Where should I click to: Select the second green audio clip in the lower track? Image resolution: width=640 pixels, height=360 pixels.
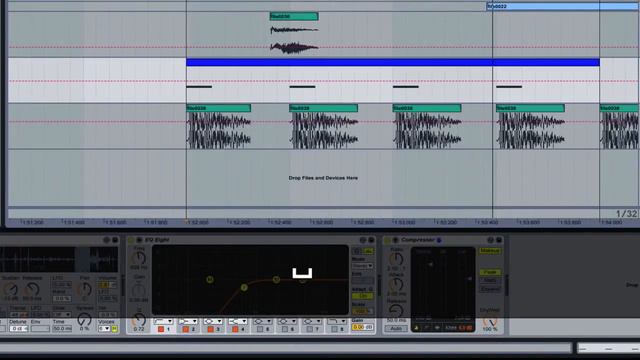pos(324,108)
